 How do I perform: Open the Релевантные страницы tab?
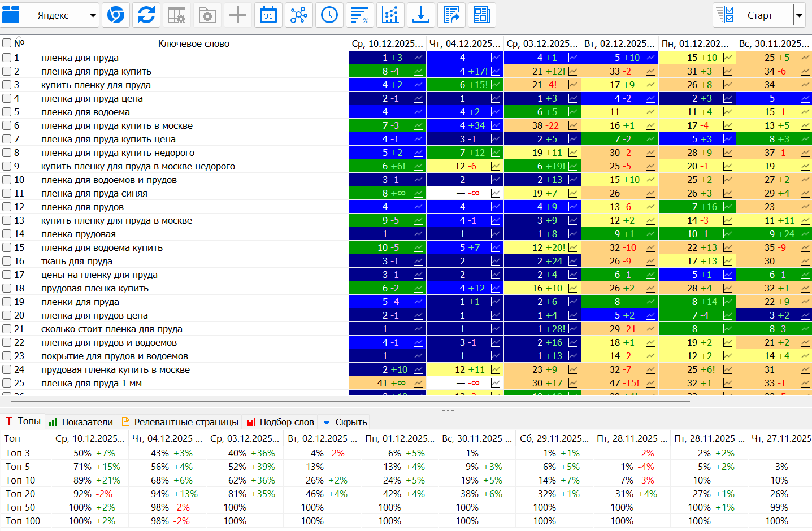tap(180, 422)
